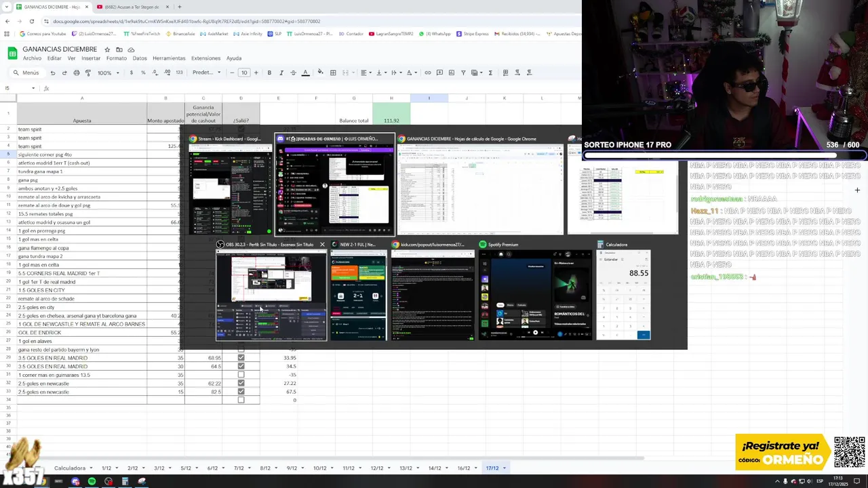868x488 pixels.
Task: Insert a chart icon
Action: click(452, 73)
